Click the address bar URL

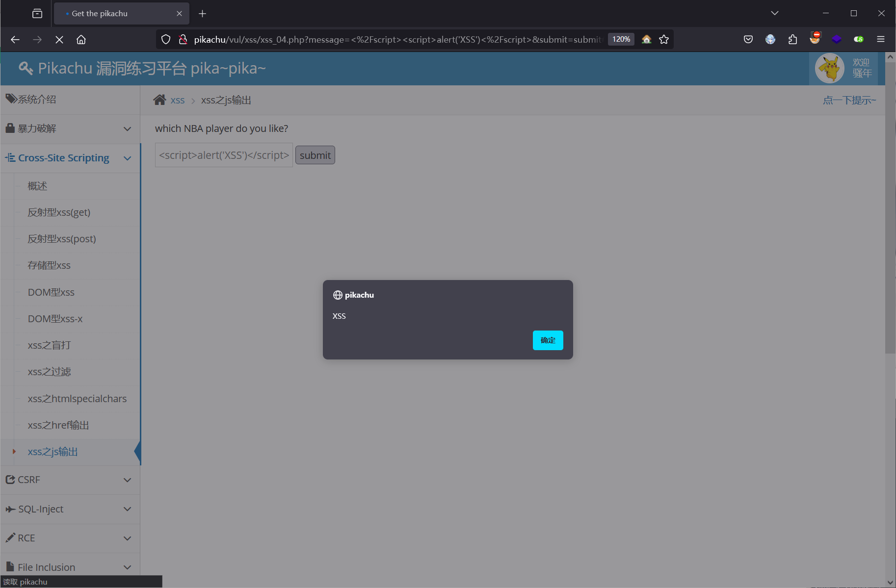[398, 40]
